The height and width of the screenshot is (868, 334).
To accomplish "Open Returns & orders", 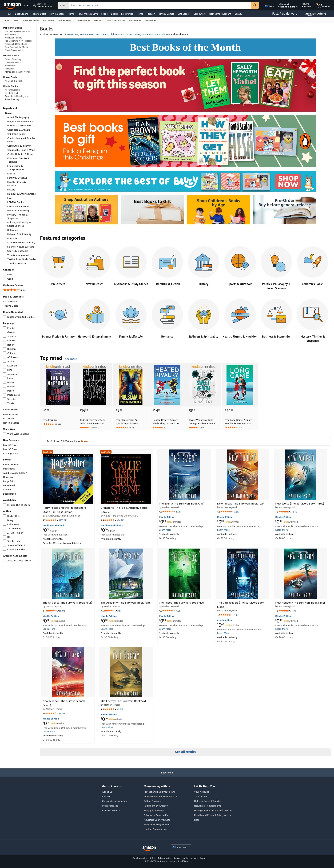I will pyautogui.click(x=306, y=5).
